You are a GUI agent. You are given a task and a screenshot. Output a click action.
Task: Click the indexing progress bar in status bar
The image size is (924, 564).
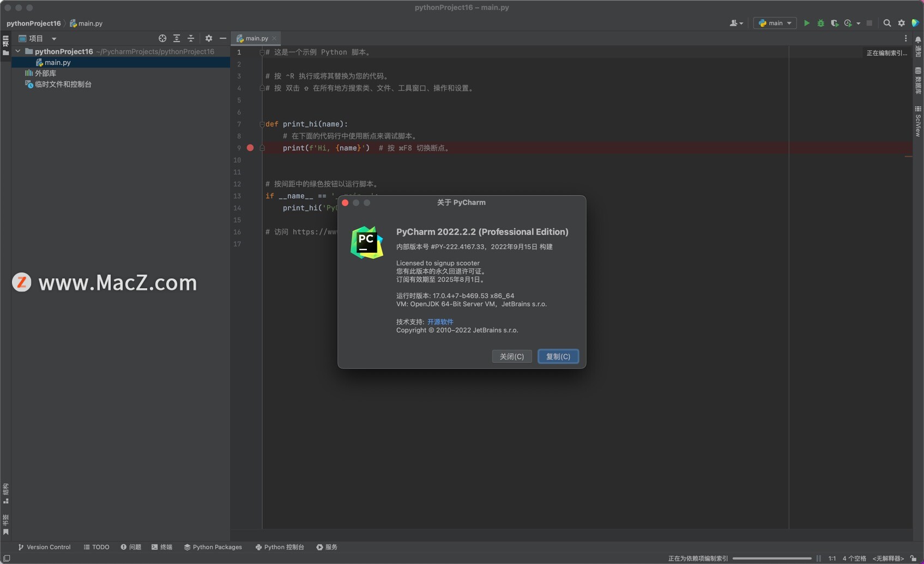pyautogui.click(x=772, y=559)
